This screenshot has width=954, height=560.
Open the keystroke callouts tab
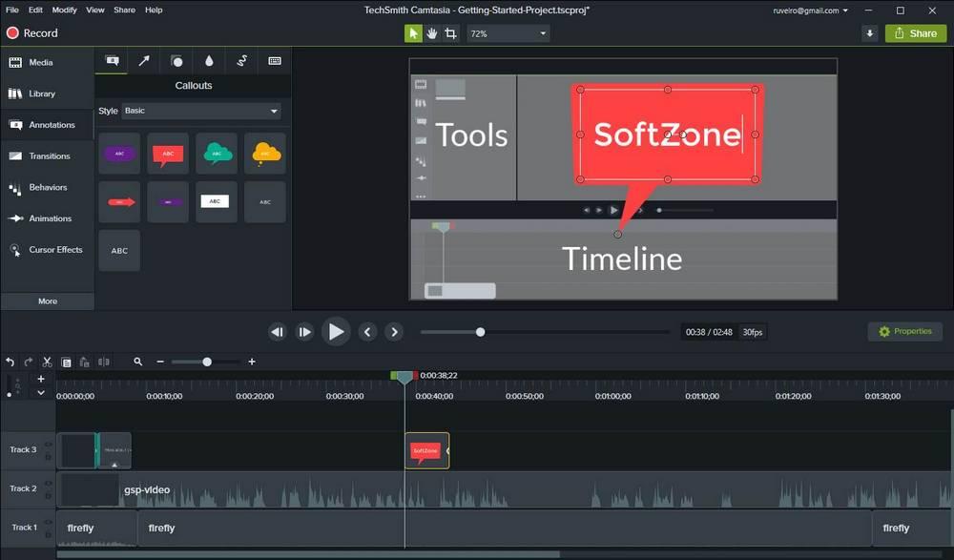tap(275, 61)
